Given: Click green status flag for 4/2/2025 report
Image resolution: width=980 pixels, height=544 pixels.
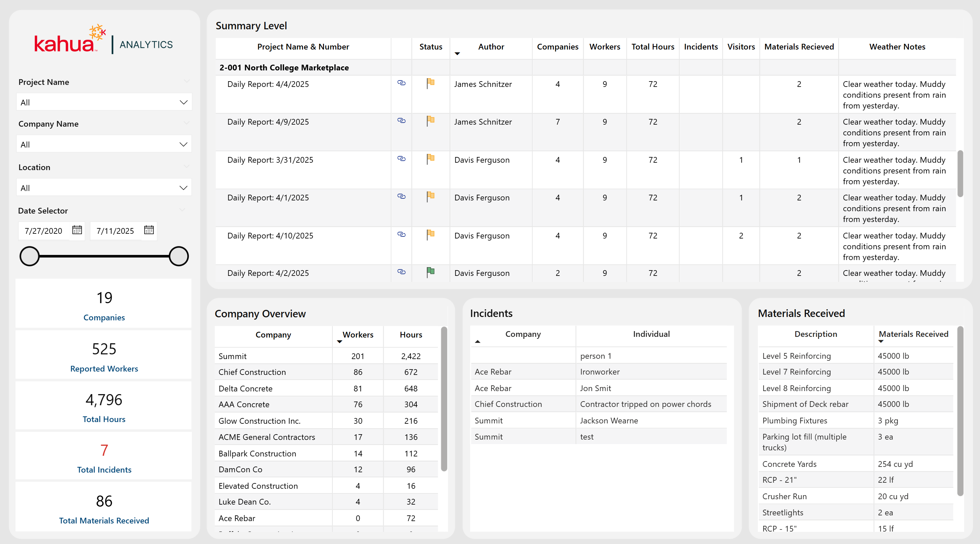Looking at the screenshot, I should point(430,272).
